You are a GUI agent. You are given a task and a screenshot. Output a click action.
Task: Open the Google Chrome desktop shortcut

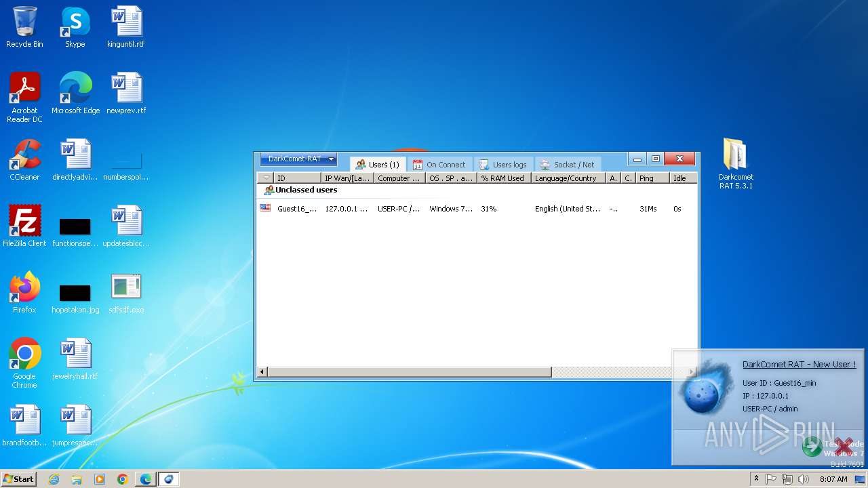[x=24, y=363]
